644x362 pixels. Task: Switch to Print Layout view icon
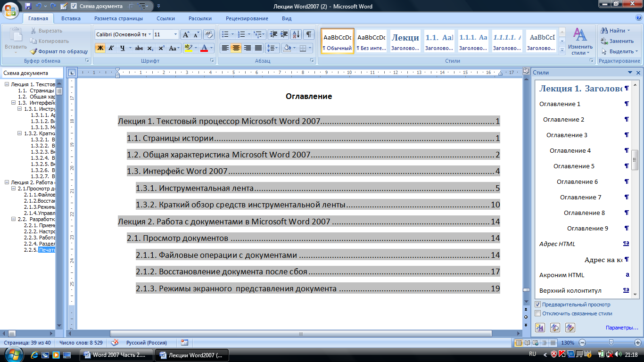519,343
